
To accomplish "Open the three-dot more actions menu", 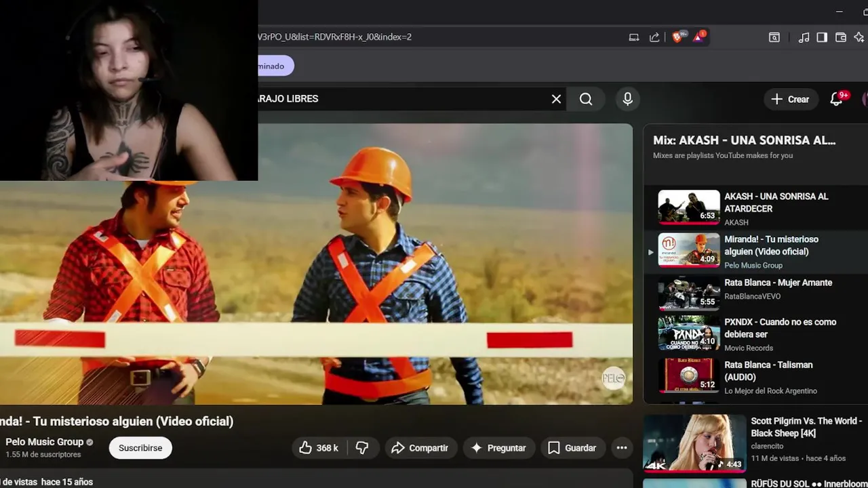I will (x=622, y=448).
